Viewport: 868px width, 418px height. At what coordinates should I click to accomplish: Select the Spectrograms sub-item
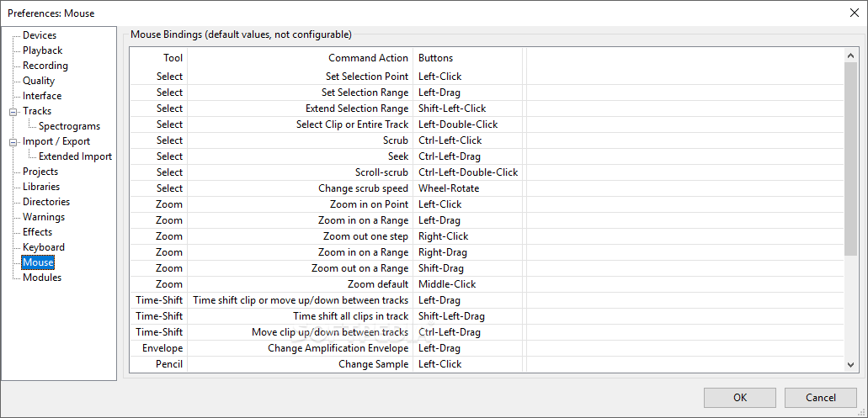point(69,126)
